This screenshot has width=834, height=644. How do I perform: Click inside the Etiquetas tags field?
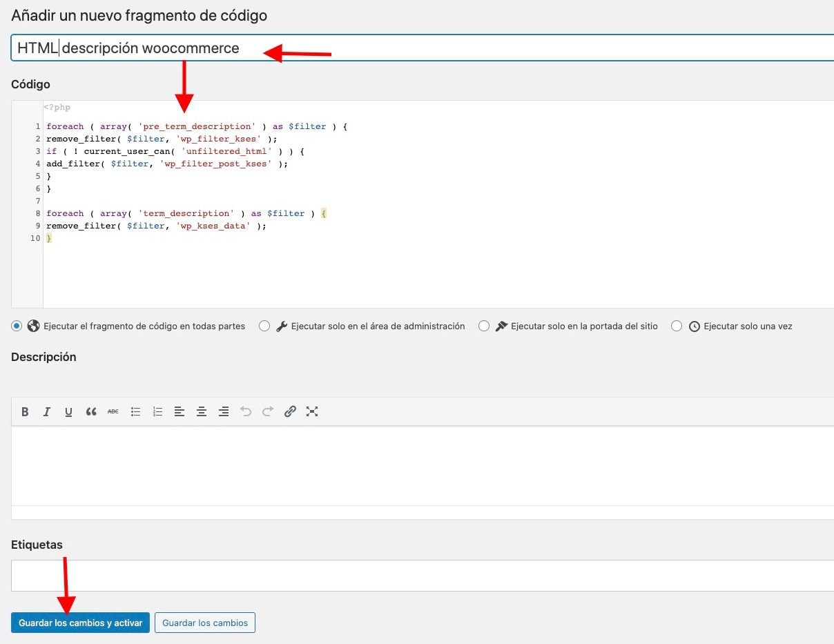[x=423, y=576]
